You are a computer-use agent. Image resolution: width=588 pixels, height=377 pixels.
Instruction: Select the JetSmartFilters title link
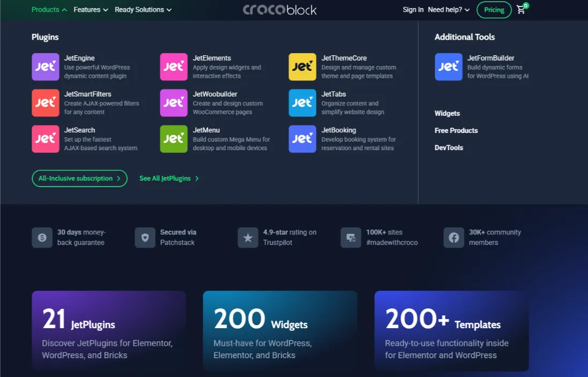click(88, 94)
